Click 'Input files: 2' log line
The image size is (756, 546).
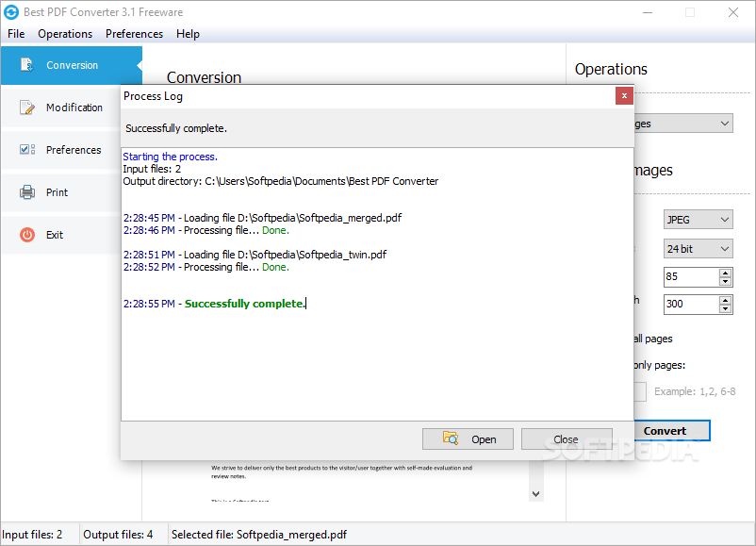tap(152, 169)
